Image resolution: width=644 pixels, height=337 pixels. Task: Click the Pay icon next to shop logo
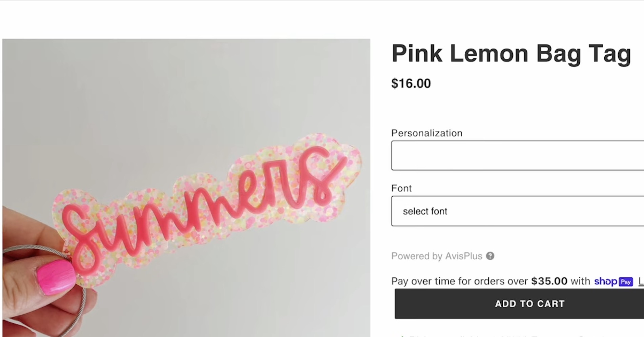625,282
